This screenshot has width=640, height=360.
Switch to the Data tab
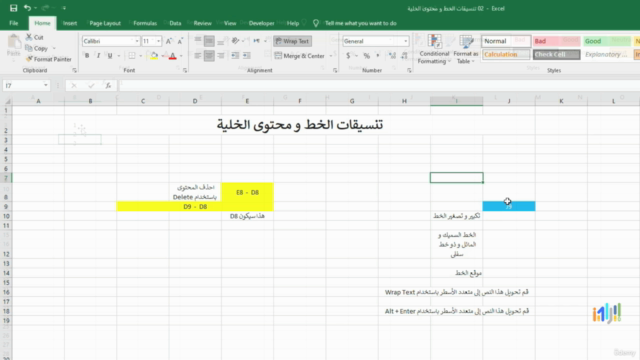(175, 23)
